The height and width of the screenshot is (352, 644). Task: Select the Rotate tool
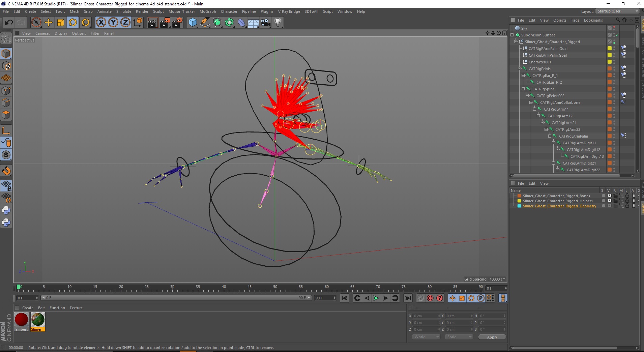click(x=73, y=23)
